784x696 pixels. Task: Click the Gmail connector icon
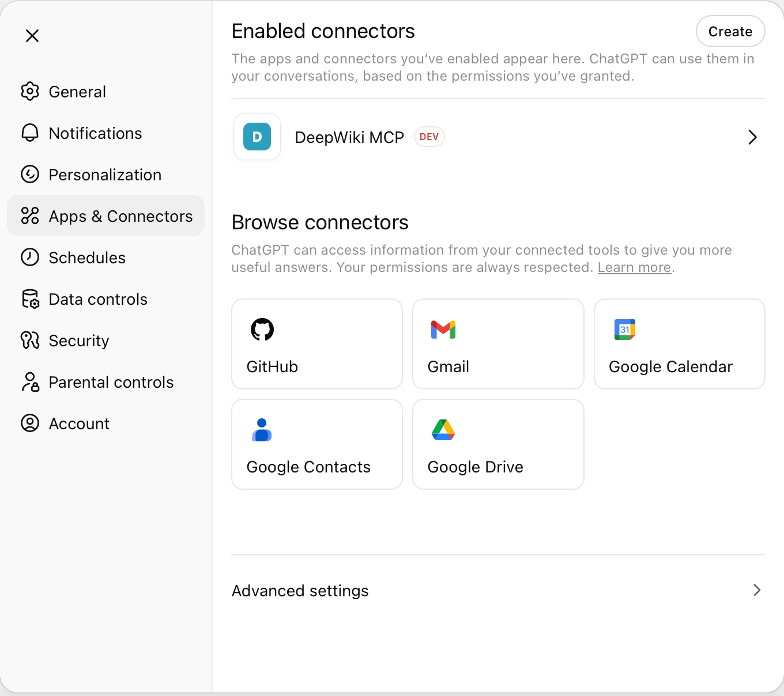pos(443,329)
